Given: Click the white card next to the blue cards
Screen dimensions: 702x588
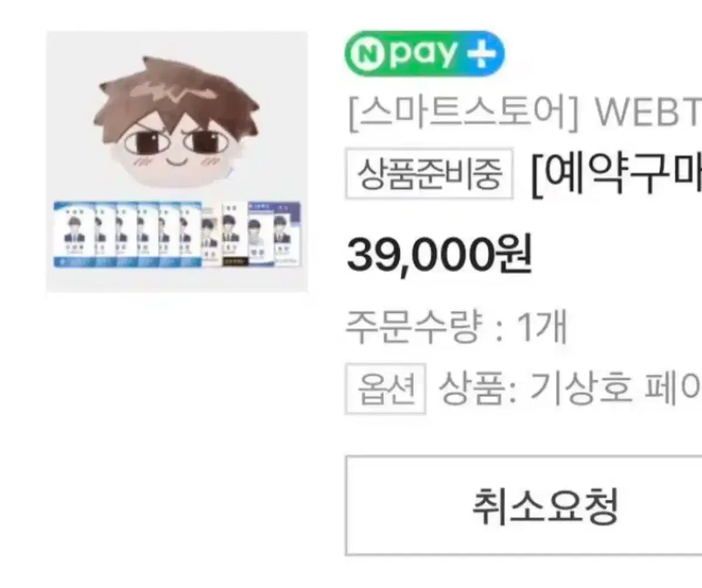Looking at the screenshot, I should click(210, 237).
